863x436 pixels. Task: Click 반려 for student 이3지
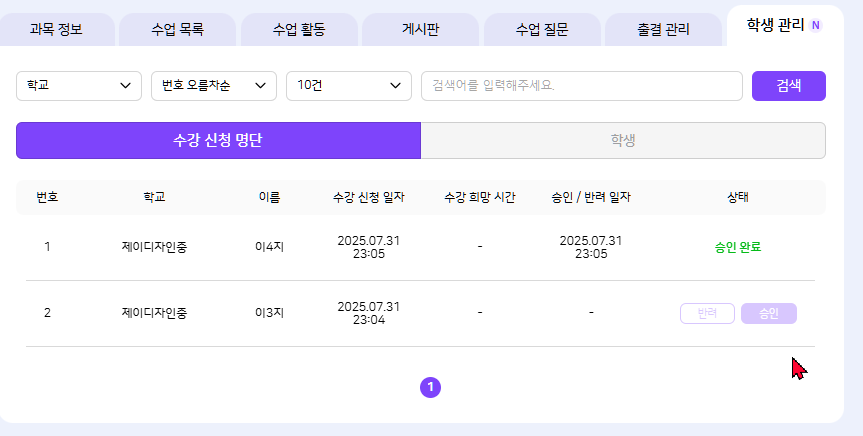point(707,313)
